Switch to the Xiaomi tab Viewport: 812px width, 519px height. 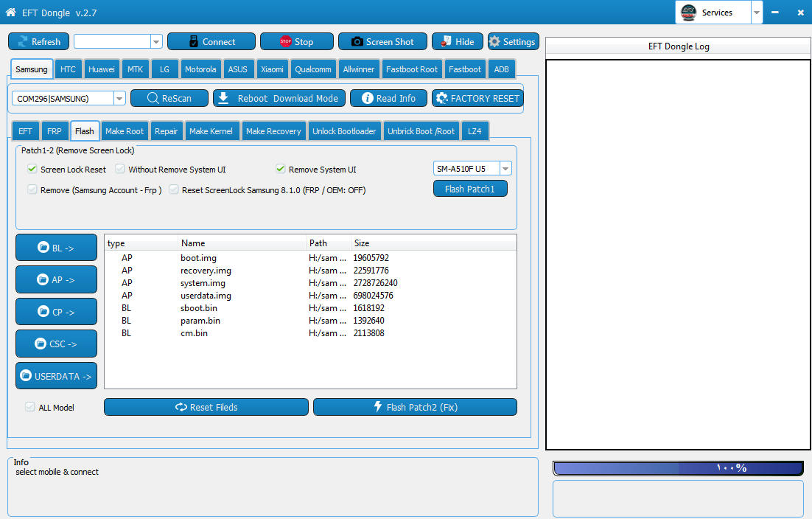coord(272,69)
